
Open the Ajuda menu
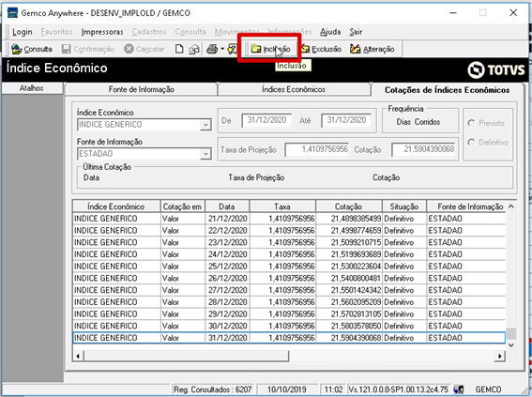pos(330,32)
